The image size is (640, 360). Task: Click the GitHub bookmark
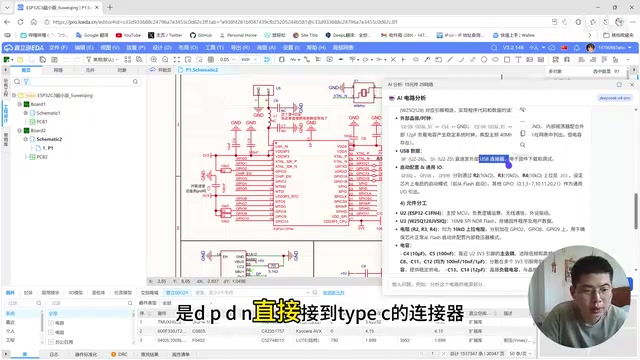pyautogui.click(x=201, y=35)
